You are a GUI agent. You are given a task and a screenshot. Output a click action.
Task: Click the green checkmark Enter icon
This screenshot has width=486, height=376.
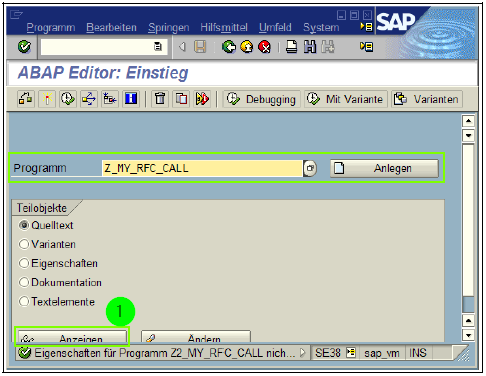pos(24,47)
